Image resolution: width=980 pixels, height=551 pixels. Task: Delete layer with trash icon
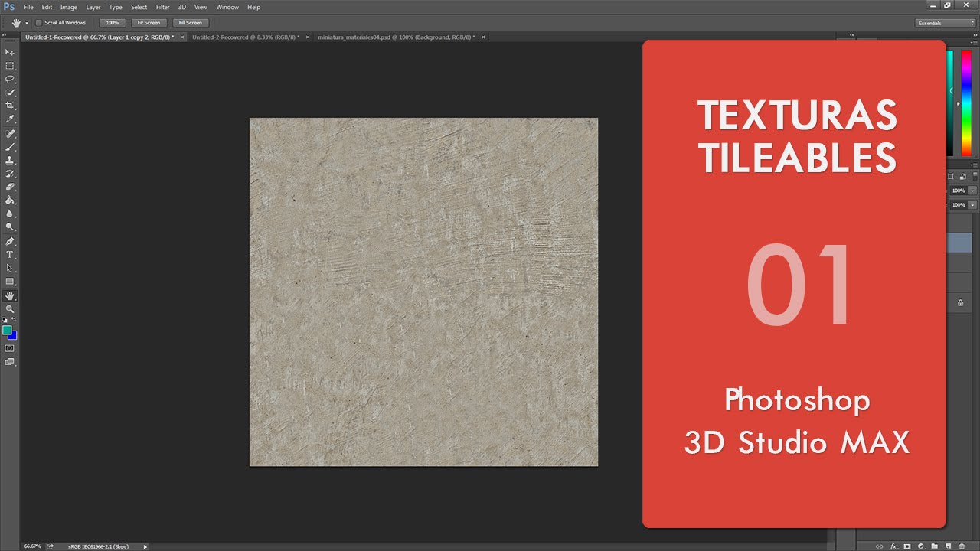[962, 546]
